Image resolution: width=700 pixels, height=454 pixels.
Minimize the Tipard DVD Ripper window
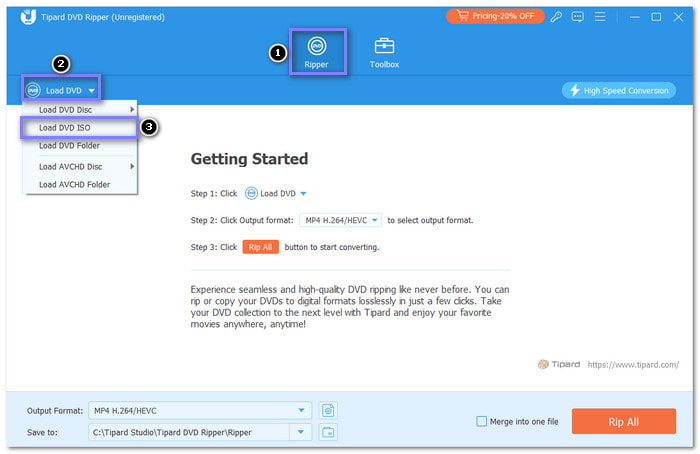tap(634, 17)
